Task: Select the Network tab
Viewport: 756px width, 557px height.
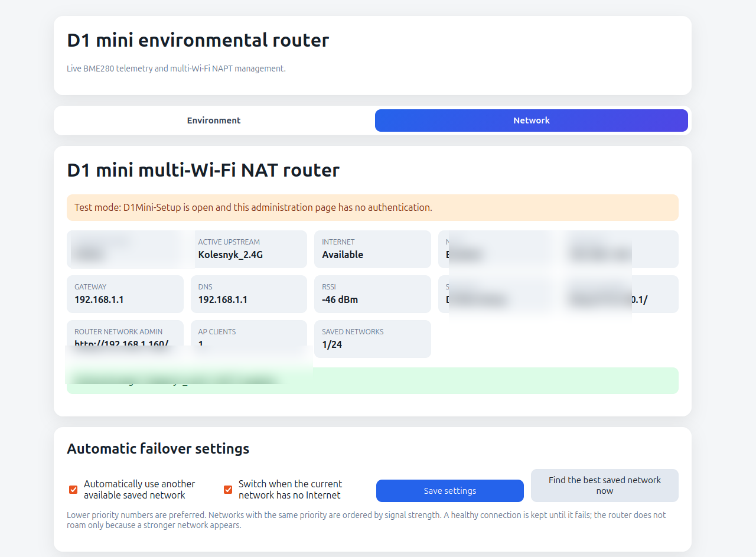Action: click(532, 120)
